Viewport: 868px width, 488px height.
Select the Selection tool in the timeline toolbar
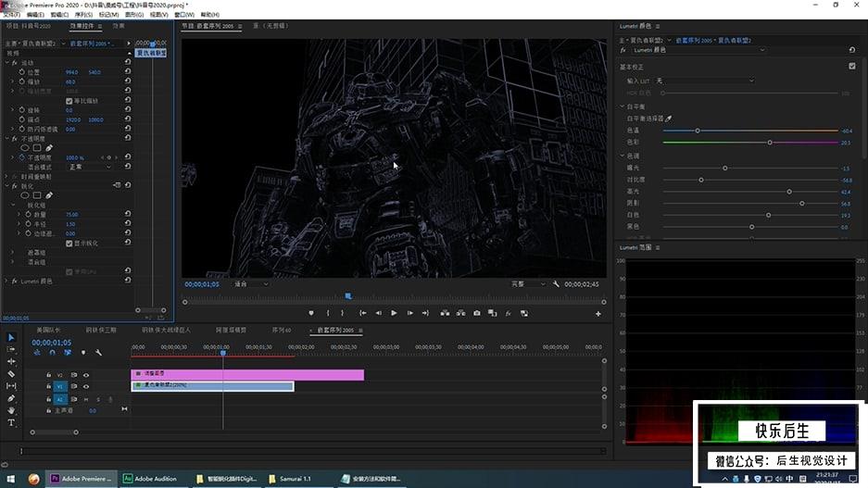point(11,337)
